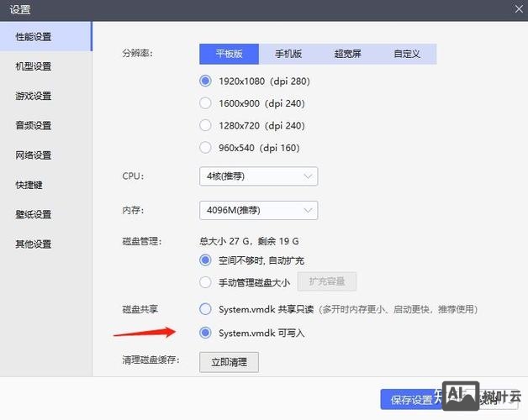Viewport: 528px width, 420px height.
Task: Click the 立即清理 button
Action: tap(229, 362)
